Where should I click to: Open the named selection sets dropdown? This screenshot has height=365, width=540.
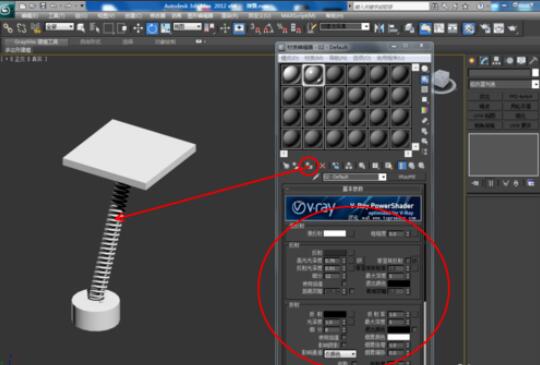[x=344, y=27]
